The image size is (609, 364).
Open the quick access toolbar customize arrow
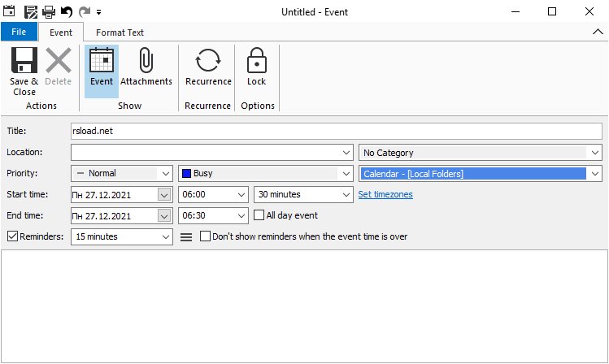(98, 12)
